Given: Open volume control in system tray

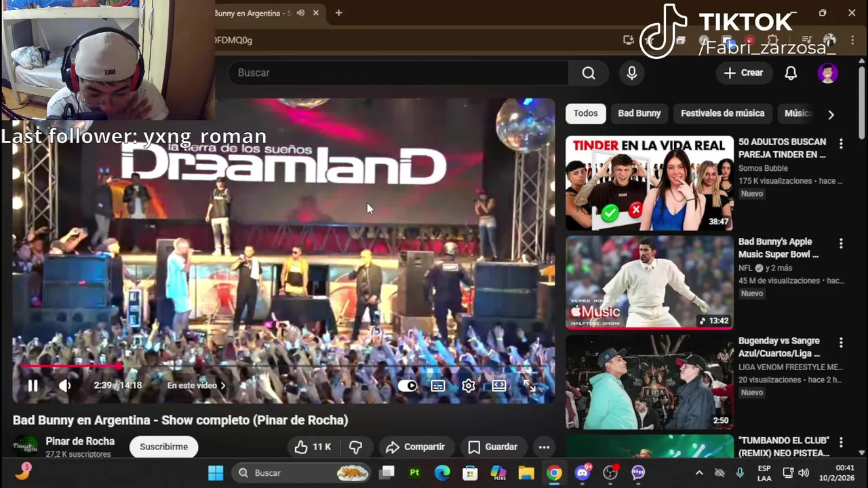Looking at the screenshot, I should pyautogui.click(x=804, y=472).
